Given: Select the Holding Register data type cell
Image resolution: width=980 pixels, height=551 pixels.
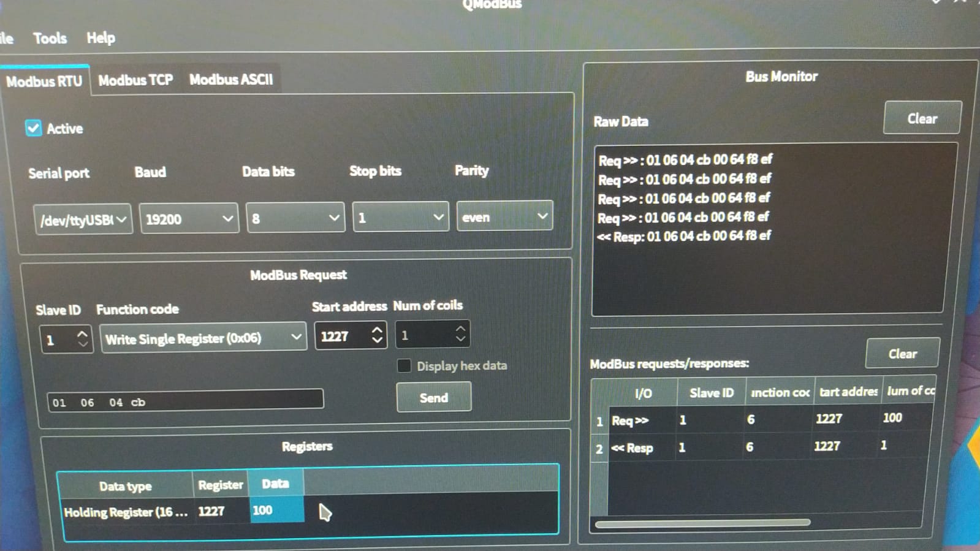Looking at the screenshot, I should click(126, 512).
